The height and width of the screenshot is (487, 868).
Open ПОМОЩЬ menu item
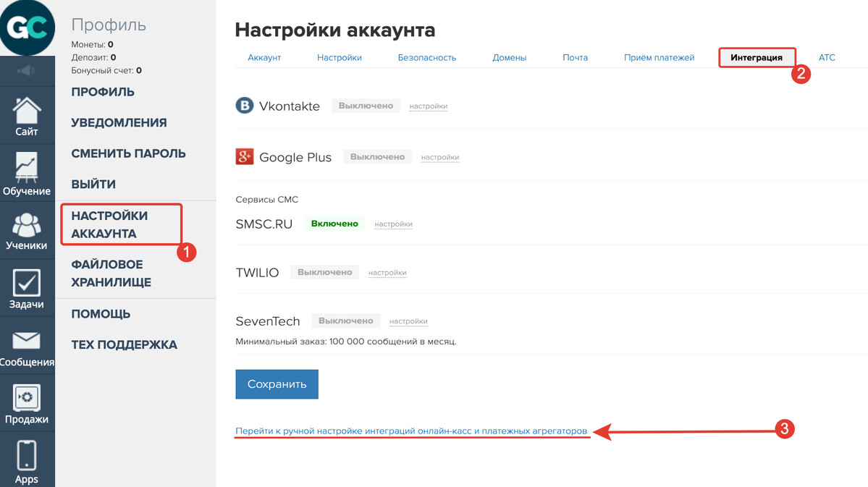tap(101, 314)
